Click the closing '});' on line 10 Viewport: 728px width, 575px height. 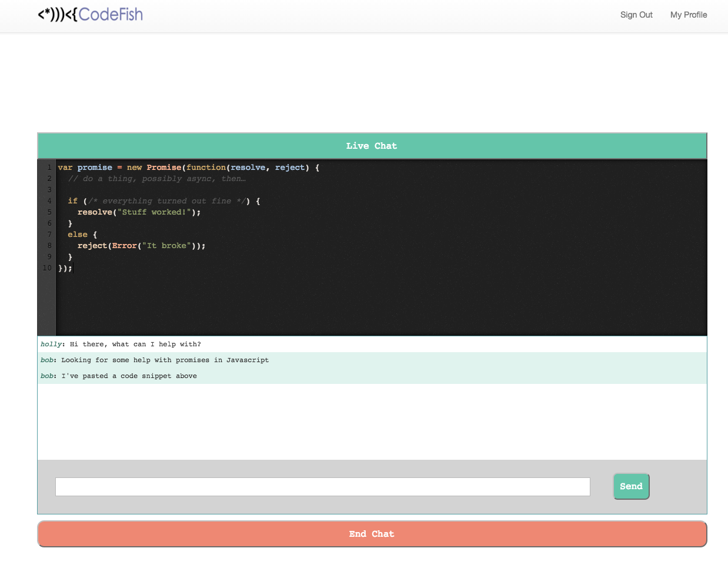pyautogui.click(x=65, y=268)
